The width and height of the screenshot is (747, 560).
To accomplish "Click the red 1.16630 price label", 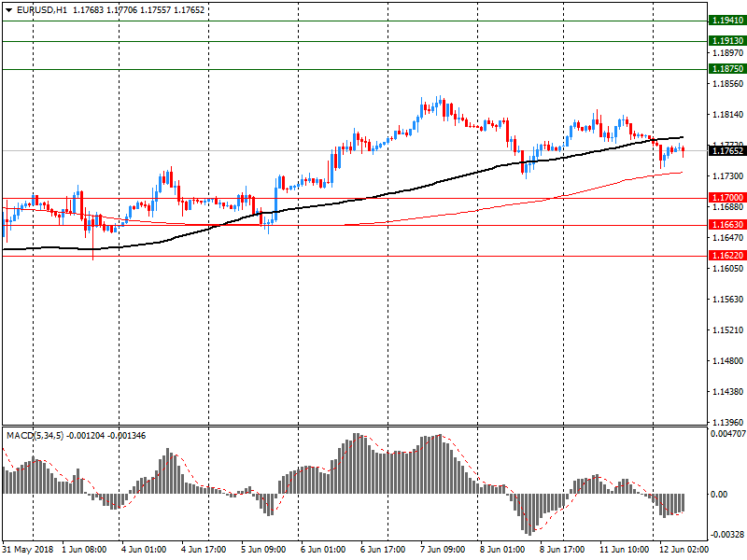I will pyautogui.click(x=726, y=225).
